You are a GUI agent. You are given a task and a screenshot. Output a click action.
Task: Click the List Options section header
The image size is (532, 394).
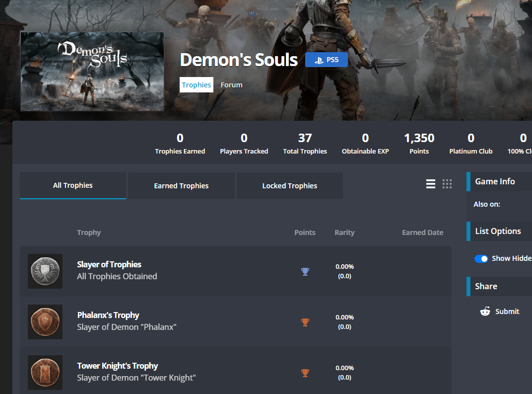(x=499, y=231)
